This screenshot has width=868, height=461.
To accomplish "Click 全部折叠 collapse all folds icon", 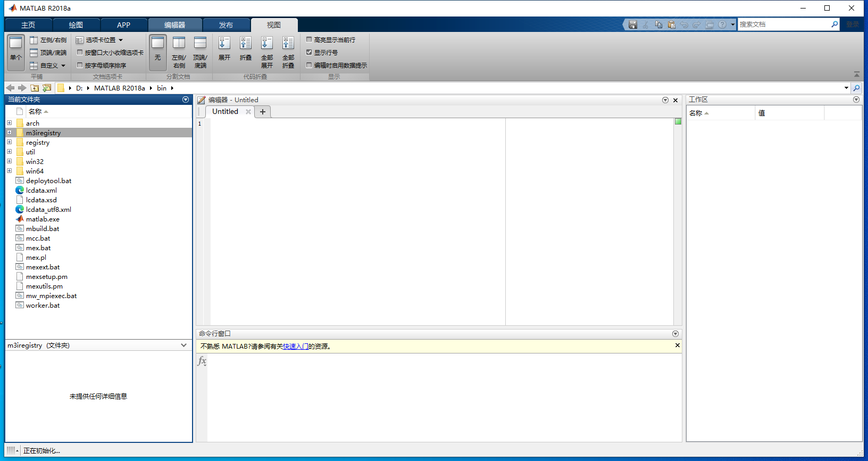I will [288, 52].
